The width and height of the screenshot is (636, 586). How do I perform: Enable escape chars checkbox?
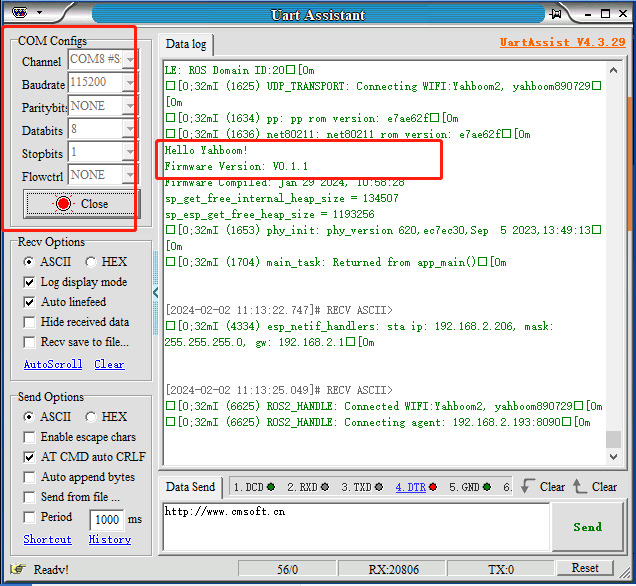pos(29,437)
